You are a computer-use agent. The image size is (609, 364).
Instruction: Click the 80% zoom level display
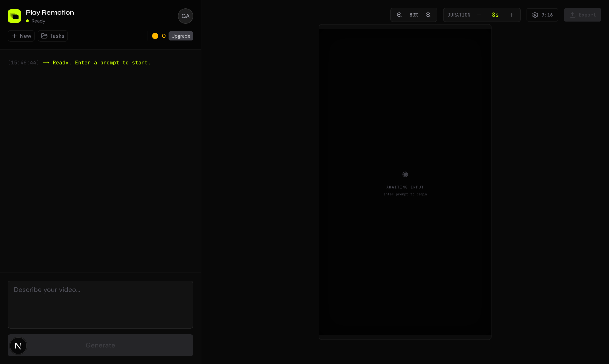tap(414, 15)
